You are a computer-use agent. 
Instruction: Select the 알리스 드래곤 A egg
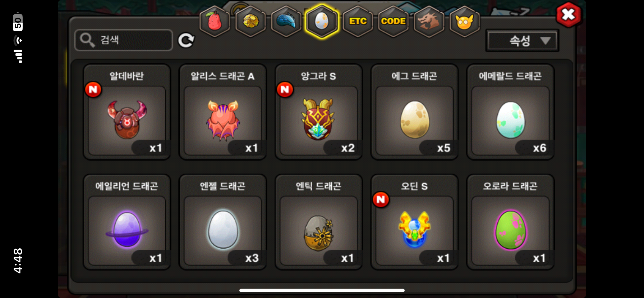click(223, 112)
